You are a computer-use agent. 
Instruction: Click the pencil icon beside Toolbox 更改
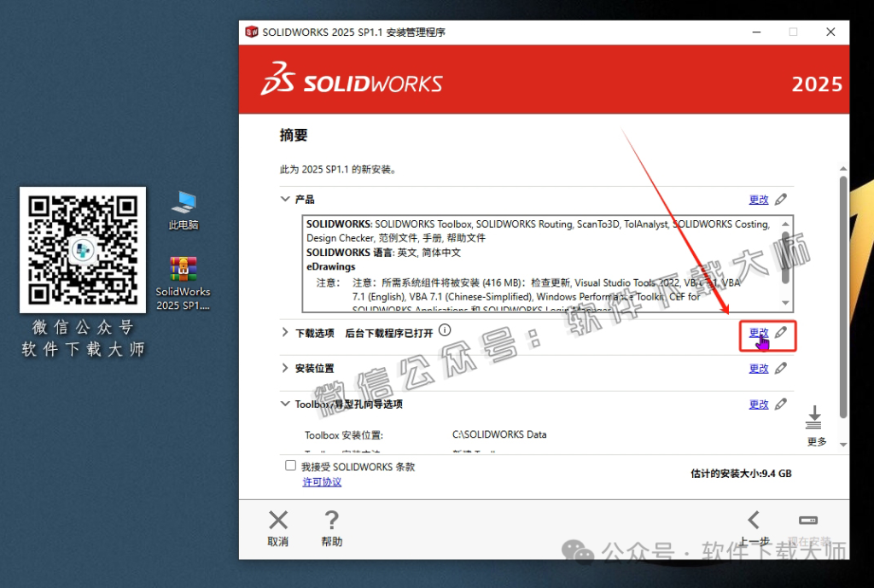point(781,404)
